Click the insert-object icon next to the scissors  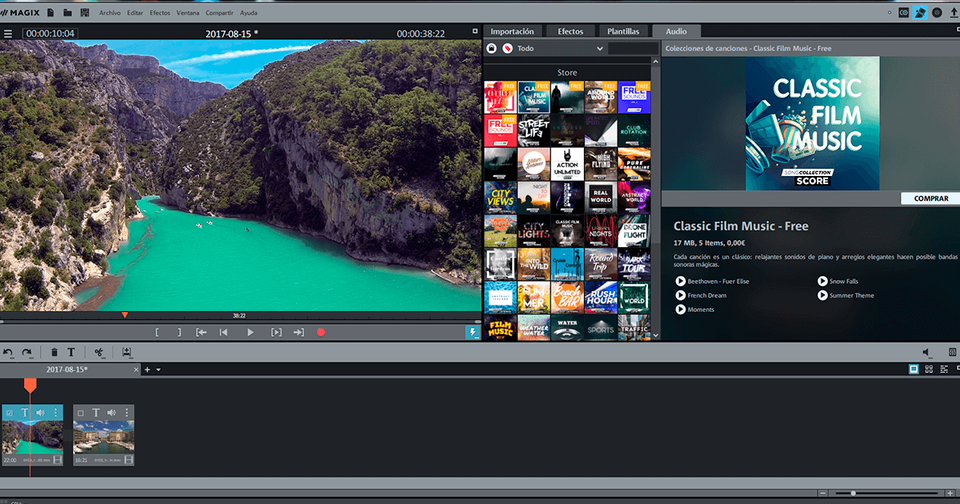(x=126, y=352)
